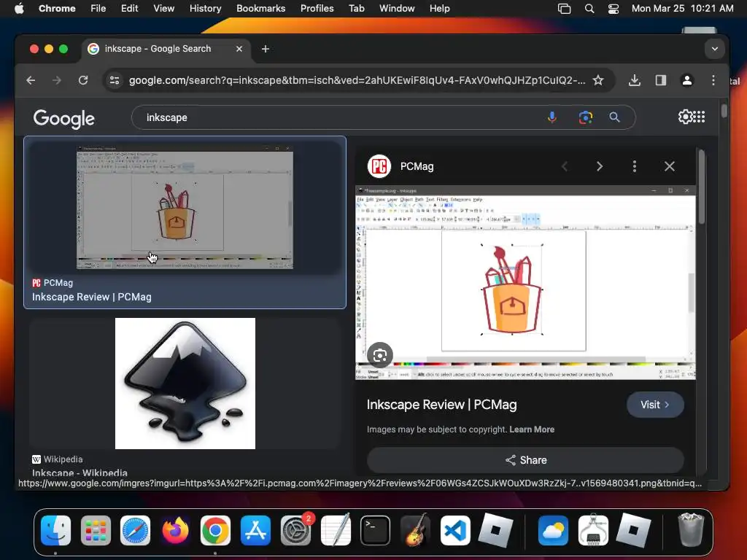Open Terminal from the Dock
Screen dimensions: 747x560
click(x=376, y=530)
